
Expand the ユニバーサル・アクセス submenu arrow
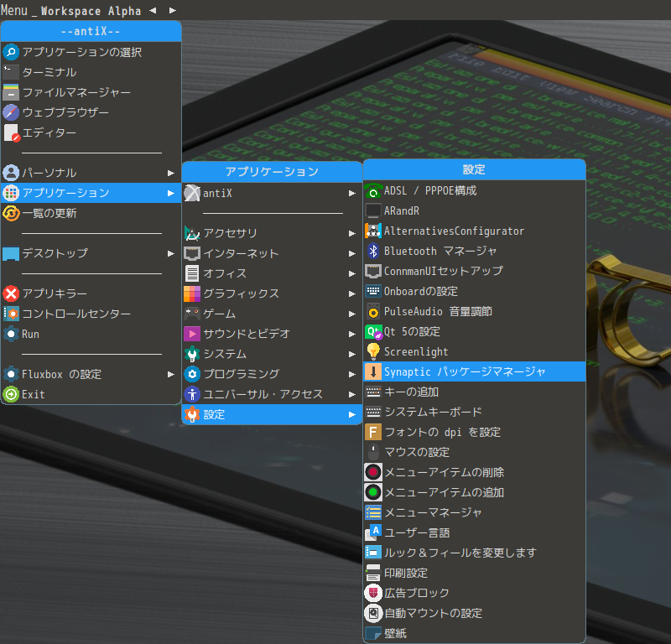tap(351, 394)
